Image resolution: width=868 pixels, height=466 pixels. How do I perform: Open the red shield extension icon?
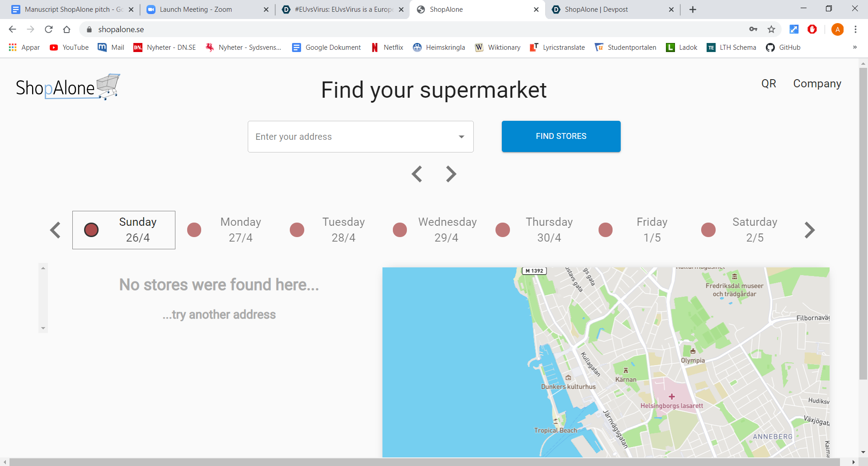812,29
